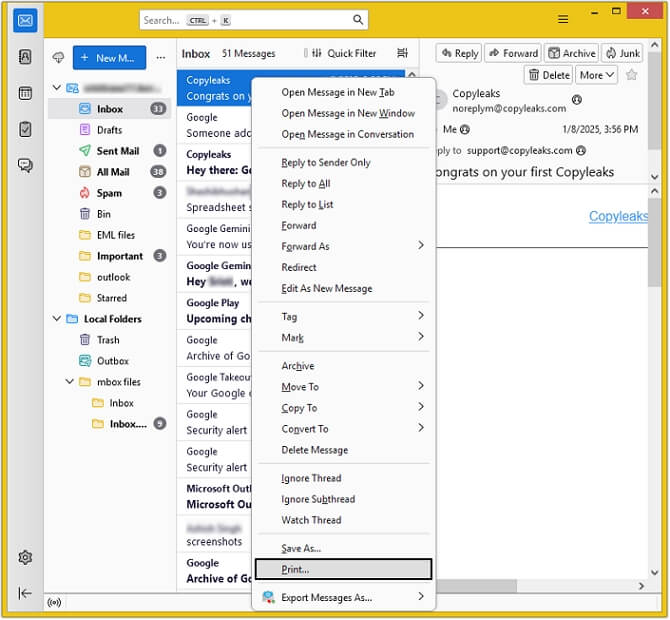Open the Chat icon in sidebar
This screenshot has width=670, height=620.
tap(25, 165)
